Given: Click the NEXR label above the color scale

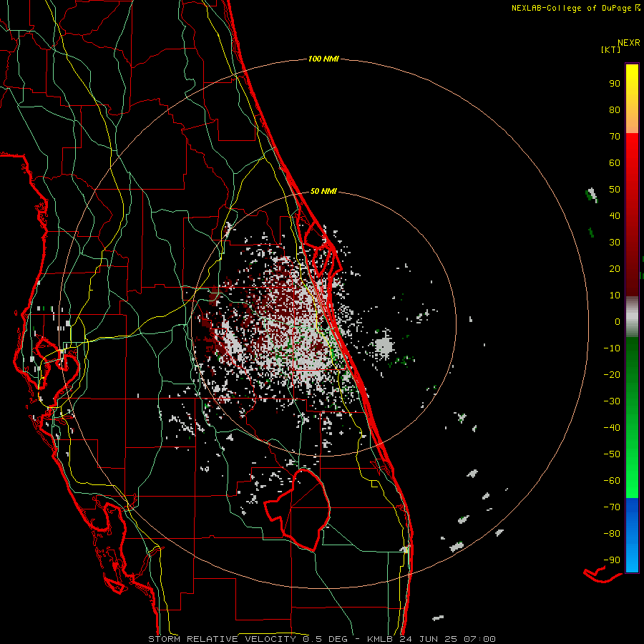Looking at the screenshot, I should tap(628, 42).
